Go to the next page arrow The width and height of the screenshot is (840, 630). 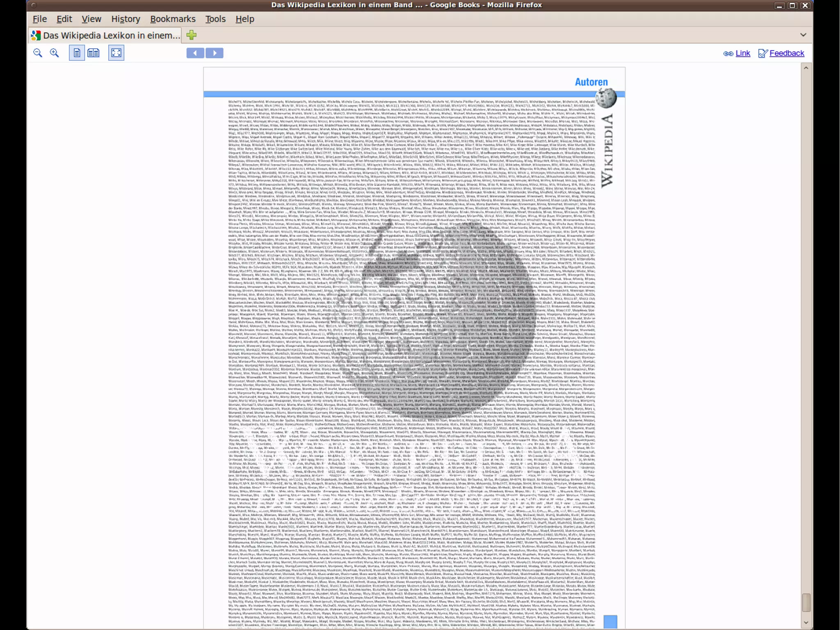coord(215,53)
